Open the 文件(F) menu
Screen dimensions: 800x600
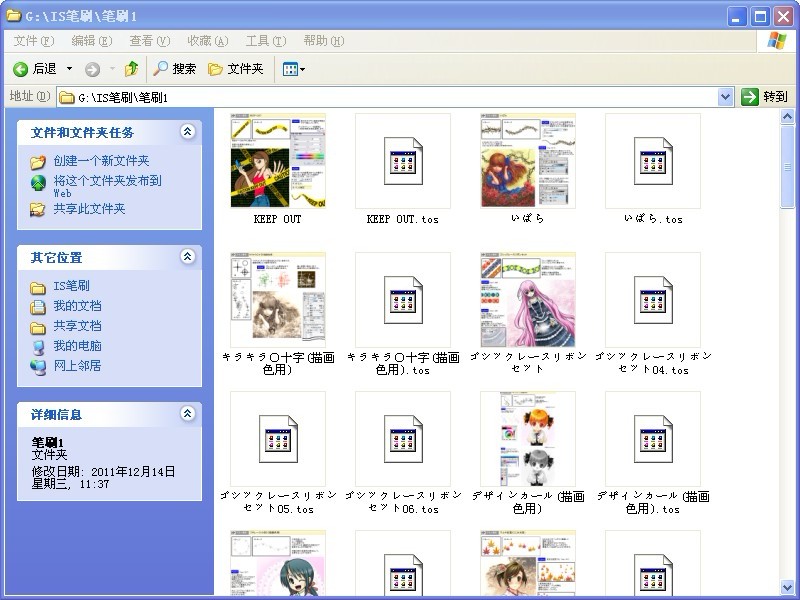(x=34, y=41)
